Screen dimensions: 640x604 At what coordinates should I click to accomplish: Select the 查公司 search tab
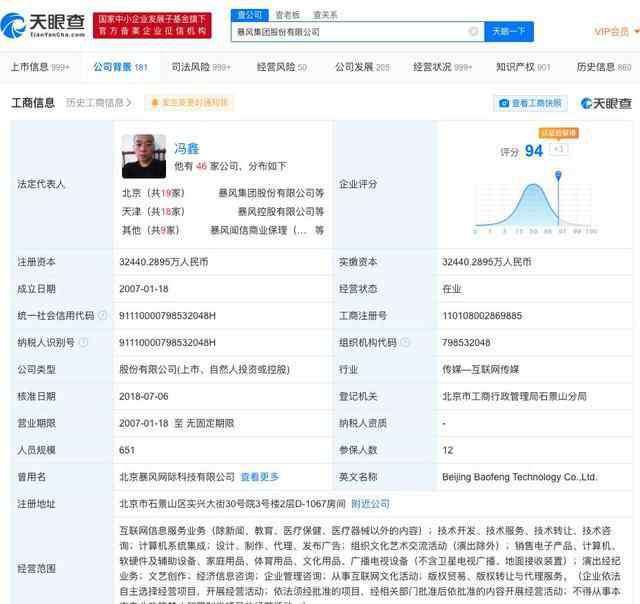point(250,15)
